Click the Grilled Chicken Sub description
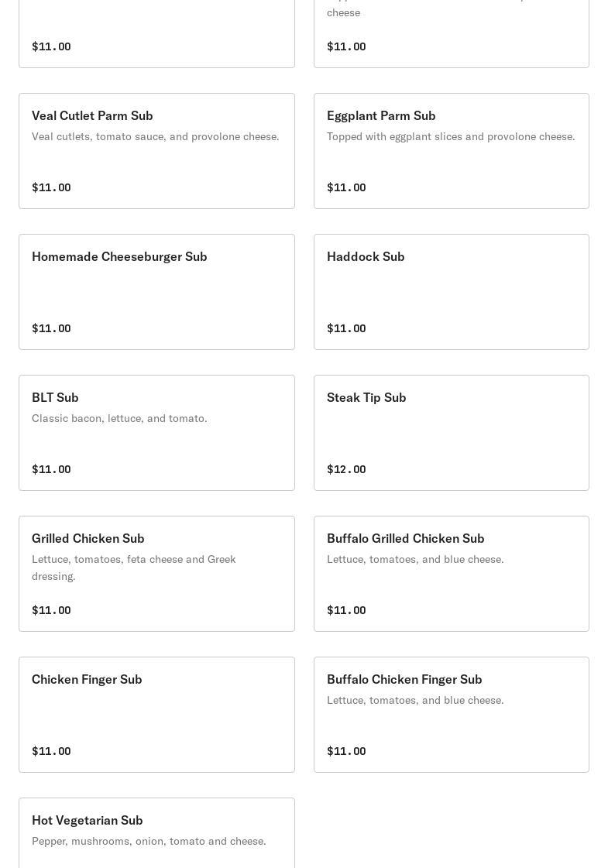This screenshot has height=868, width=608. pyautogui.click(x=134, y=568)
